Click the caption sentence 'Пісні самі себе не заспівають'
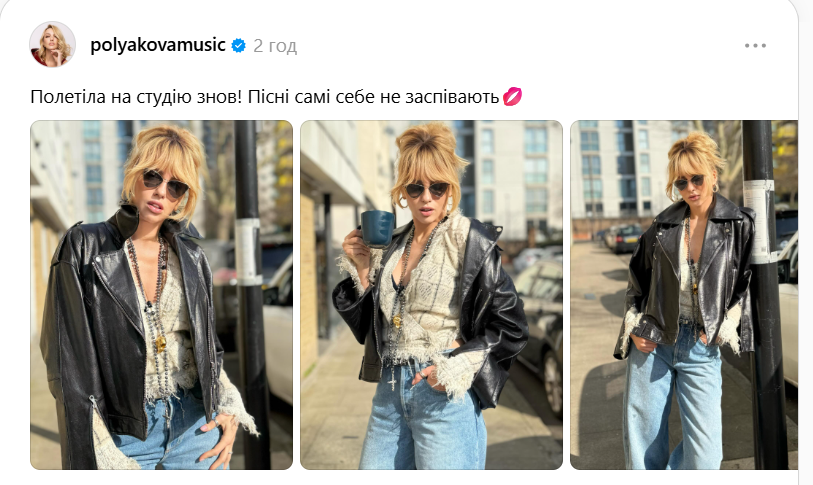The width and height of the screenshot is (813, 485). click(373, 97)
